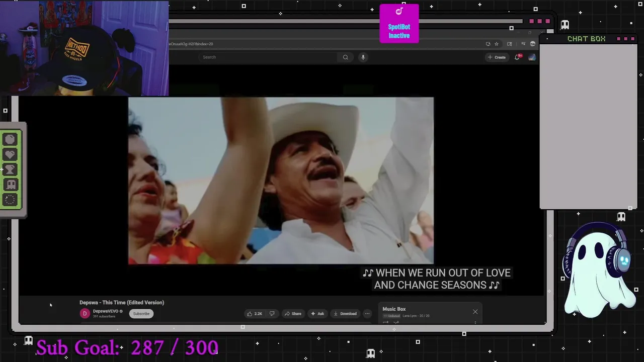The image size is (644, 362).
Task: Click the playing Depswa video frame
Action: (281, 180)
